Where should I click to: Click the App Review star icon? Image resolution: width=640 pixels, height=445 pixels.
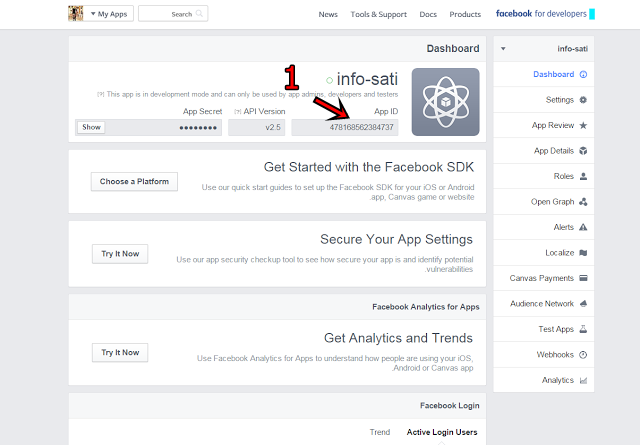click(x=583, y=126)
